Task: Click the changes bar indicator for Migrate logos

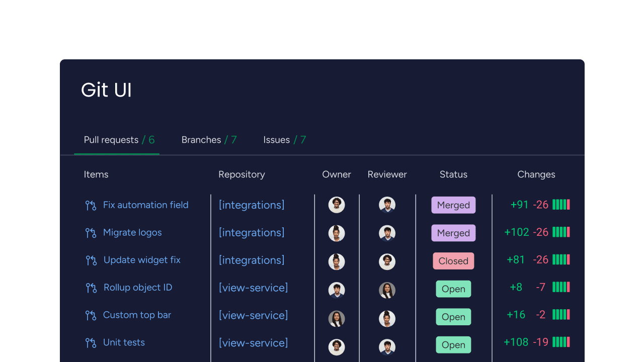Action: (x=560, y=232)
